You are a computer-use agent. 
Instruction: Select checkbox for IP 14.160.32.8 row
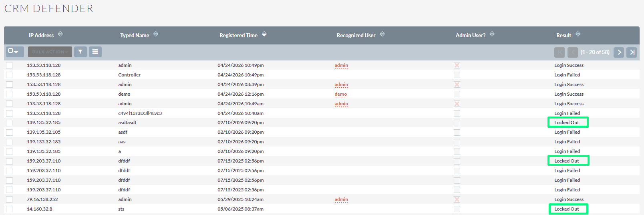click(x=9, y=209)
